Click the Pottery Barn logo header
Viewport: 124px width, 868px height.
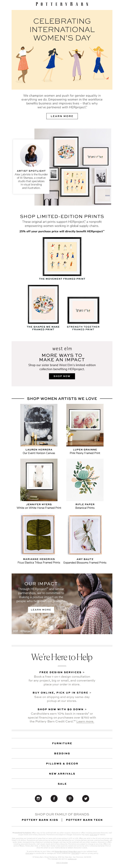(62, 4)
